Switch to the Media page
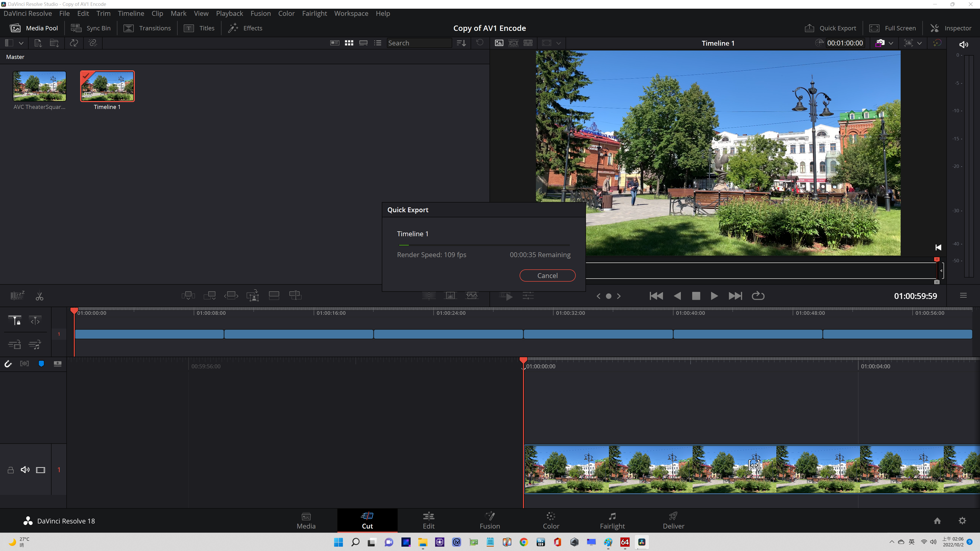The height and width of the screenshot is (551, 980). coord(306,521)
